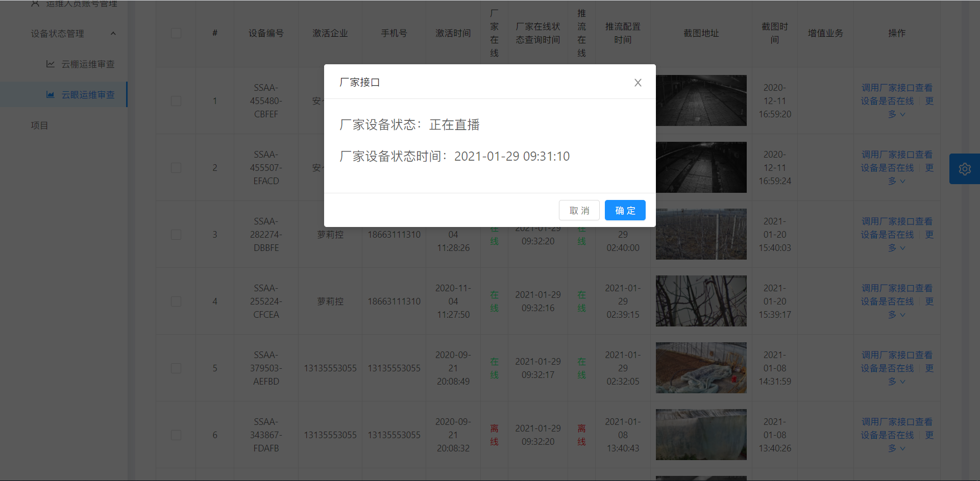Click 调用厂家接口查看设备是否在线 for row 5
The height and width of the screenshot is (481, 980).
coord(897,362)
